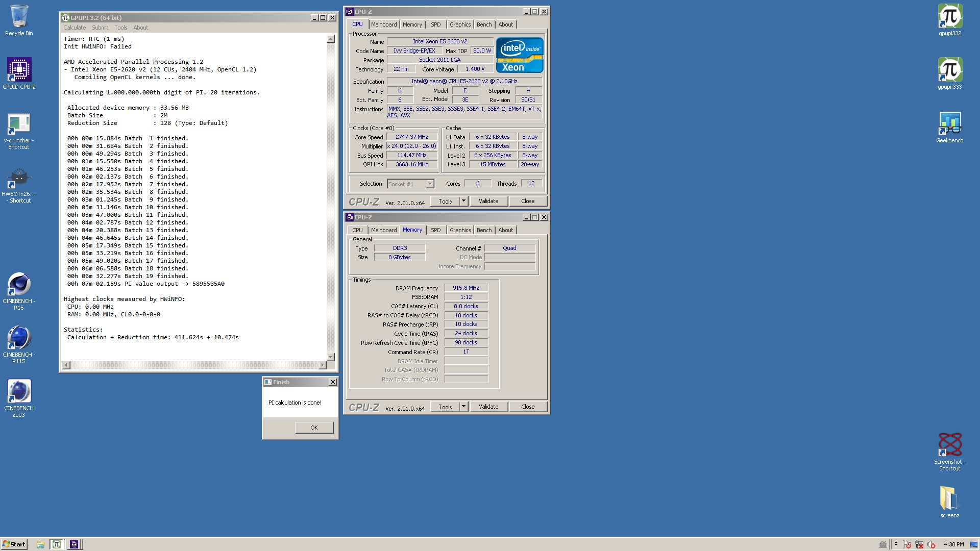The width and height of the screenshot is (980, 551).
Task: Select the y-cruncher shortcut icon
Action: point(19,131)
